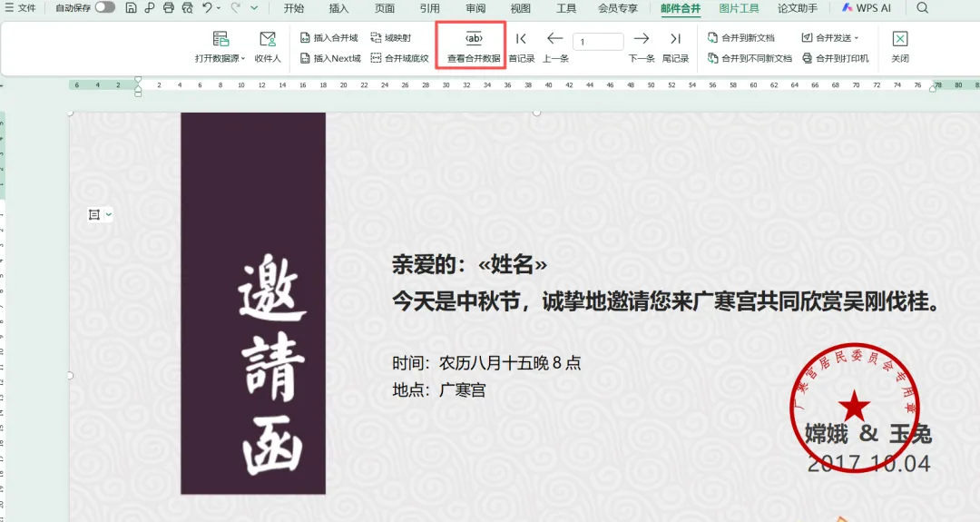Screen dimensions: 980x522
Task: Open the 合并发送 dropdown
Action: 830,37
